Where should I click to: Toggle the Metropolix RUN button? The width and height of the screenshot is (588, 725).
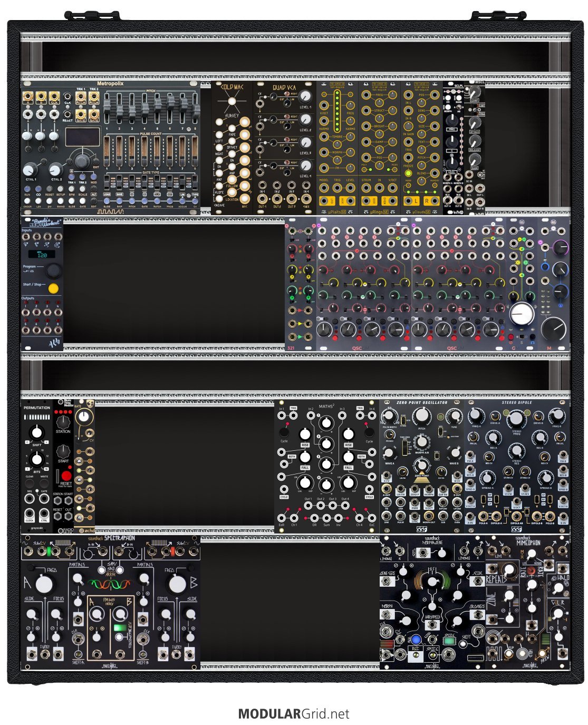coord(27,188)
